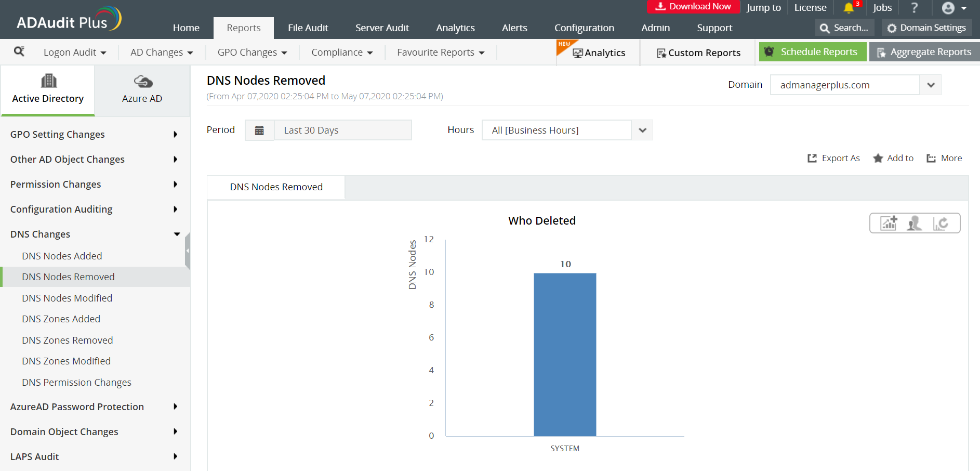Screen dimensions: 980x471
Task: Switch to the Azure AD view
Action: click(x=142, y=88)
